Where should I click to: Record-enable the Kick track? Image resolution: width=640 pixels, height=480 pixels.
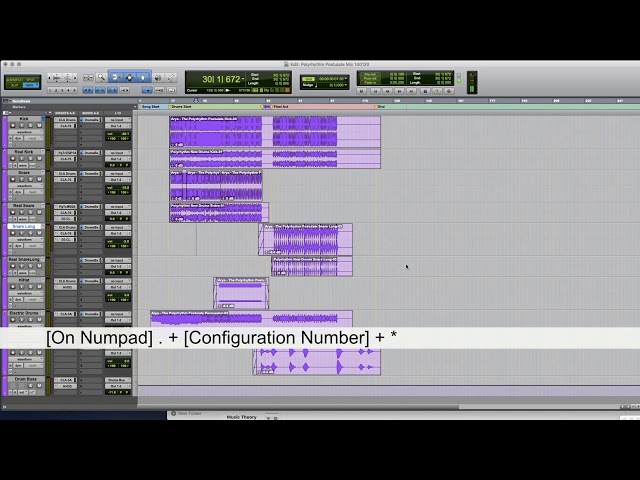tap(13, 125)
